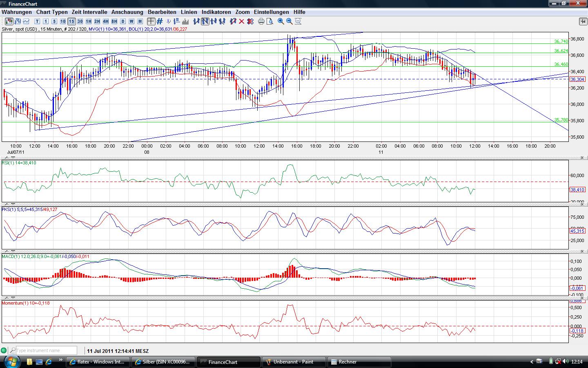This screenshot has width=588, height=368.
Task: Switch to line chart icon
Action: pos(27,21)
